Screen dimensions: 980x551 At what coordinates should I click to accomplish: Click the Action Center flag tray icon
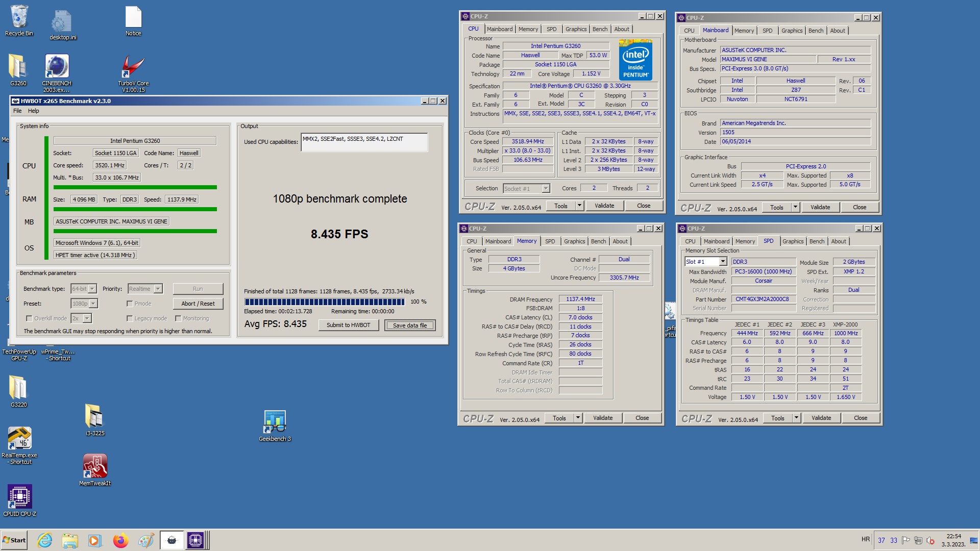pos(906,540)
